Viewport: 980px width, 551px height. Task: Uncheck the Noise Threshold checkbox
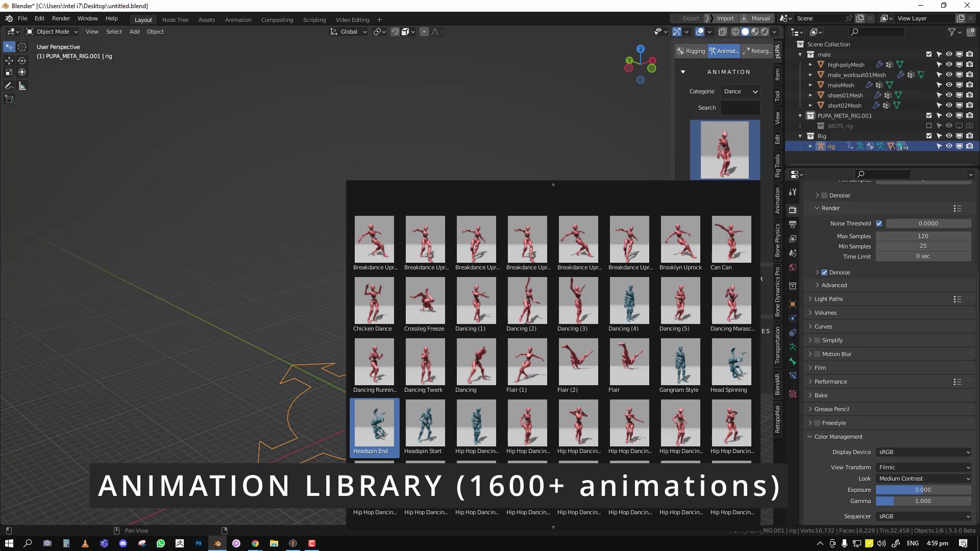[x=879, y=223]
